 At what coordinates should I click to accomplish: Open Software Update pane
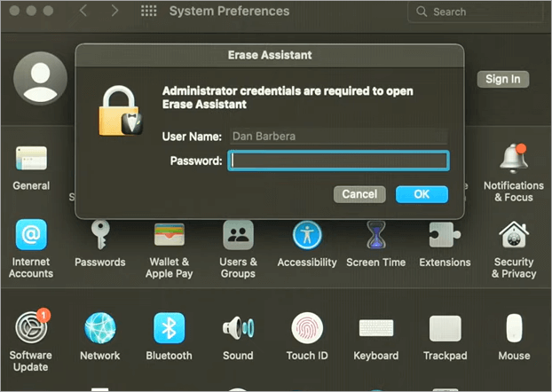[x=32, y=326]
